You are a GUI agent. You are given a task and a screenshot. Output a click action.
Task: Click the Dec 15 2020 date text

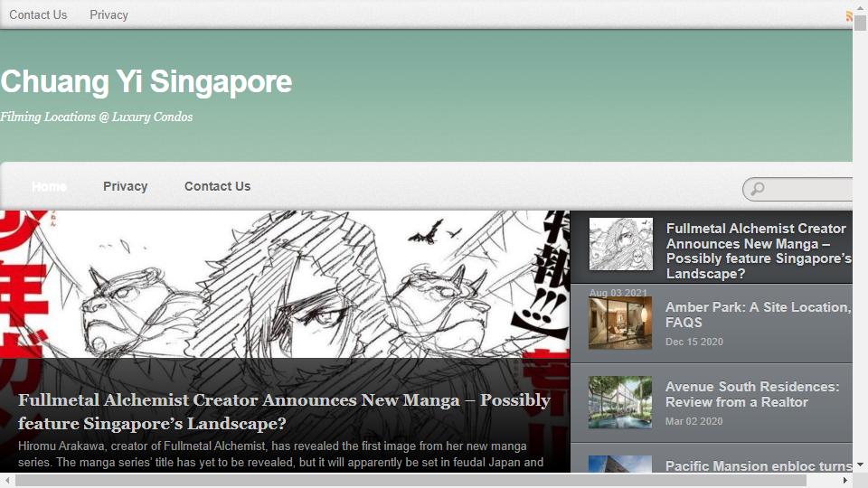(x=694, y=342)
